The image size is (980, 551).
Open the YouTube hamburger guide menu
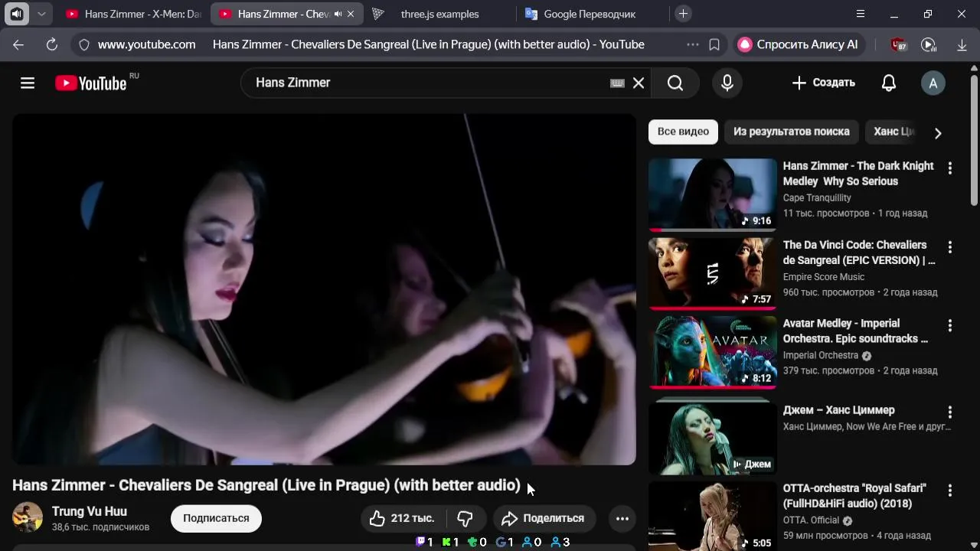coord(28,83)
